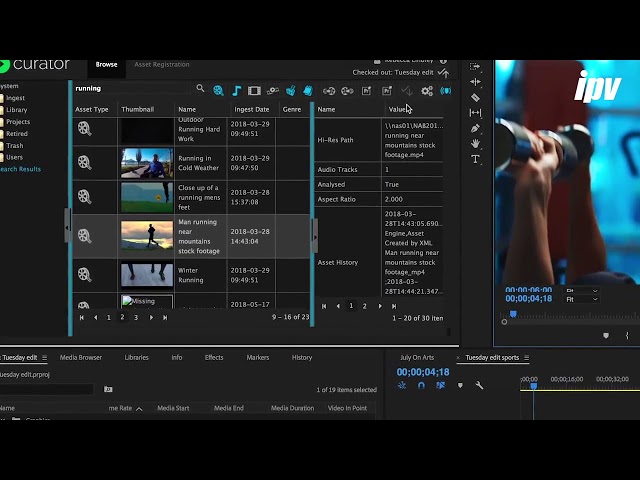Toggle the blue toolbox filter icon

click(291, 91)
